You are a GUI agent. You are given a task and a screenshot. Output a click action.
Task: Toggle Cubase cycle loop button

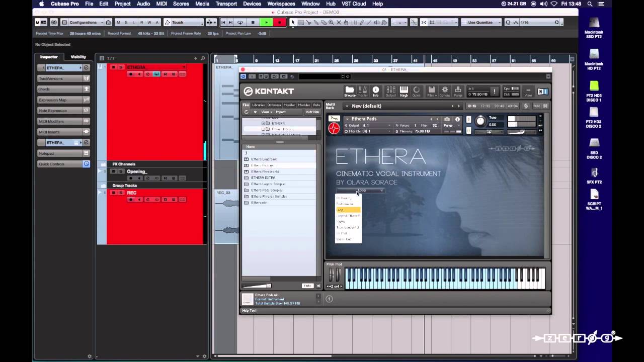point(240,22)
